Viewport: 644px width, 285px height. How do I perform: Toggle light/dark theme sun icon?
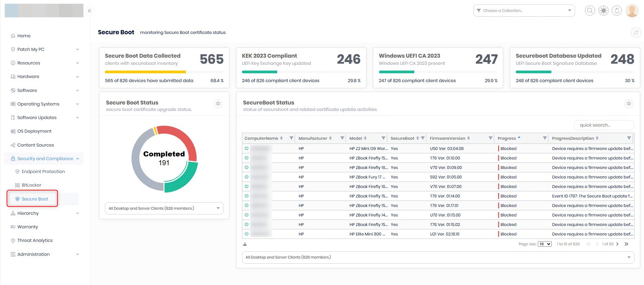coord(603,11)
